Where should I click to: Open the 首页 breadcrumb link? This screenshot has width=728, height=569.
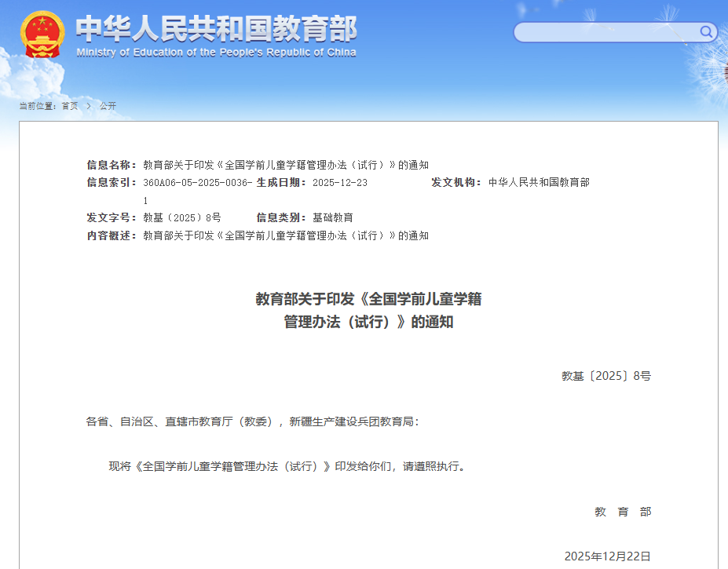[69, 106]
